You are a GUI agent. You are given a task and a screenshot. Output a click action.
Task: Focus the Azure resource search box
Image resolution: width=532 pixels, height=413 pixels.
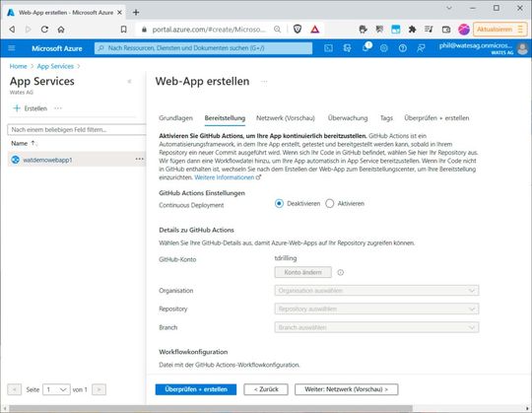pos(203,48)
